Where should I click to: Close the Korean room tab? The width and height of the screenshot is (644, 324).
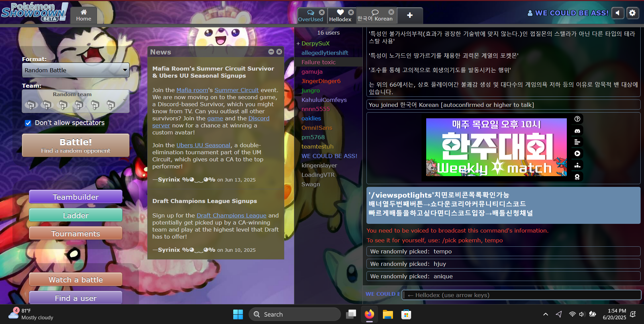(391, 12)
